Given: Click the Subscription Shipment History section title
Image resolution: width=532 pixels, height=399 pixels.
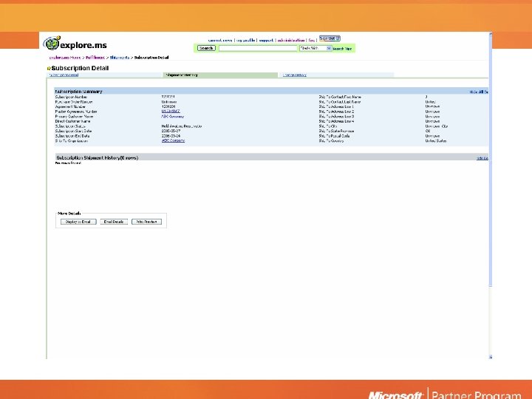Looking at the screenshot, I should point(97,158).
